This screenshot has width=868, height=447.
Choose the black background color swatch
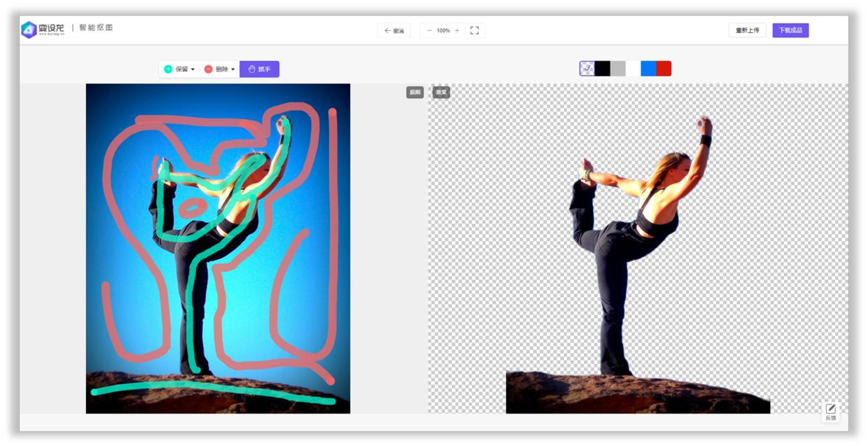[x=603, y=69]
